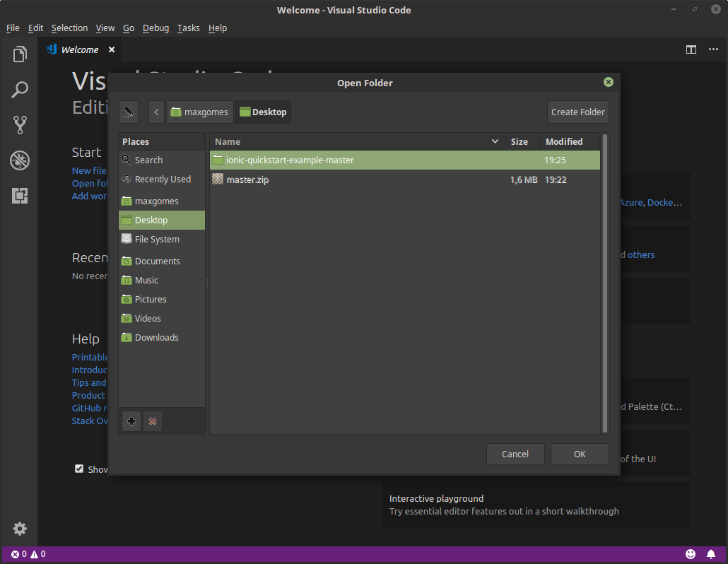Image resolution: width=728 pixels, height=564 pixels.
Task: Select the ionic-quickstart-example-master folder
Action: click(x=404, y=160)
